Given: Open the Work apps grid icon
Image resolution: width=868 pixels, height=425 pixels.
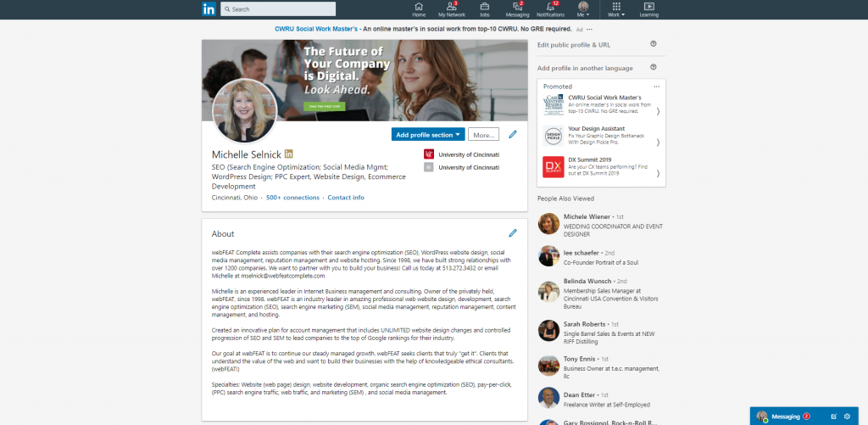Looking at the screenshot, I should point(616,7).
